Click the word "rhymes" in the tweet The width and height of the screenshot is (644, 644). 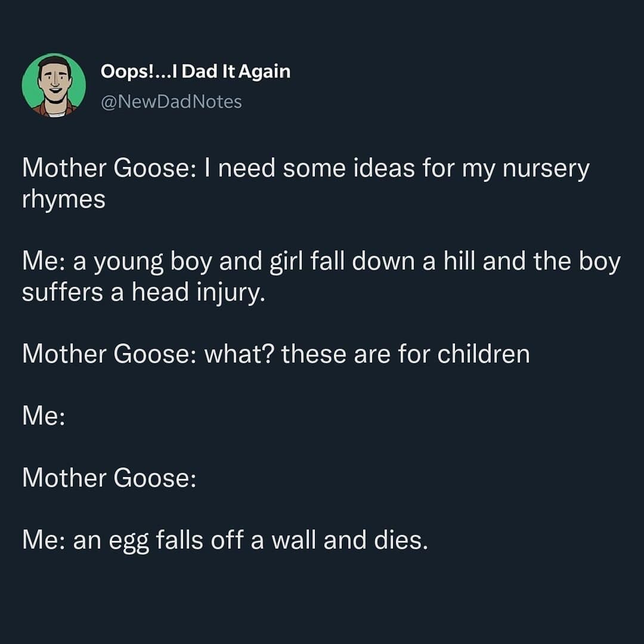coord(64,199)
